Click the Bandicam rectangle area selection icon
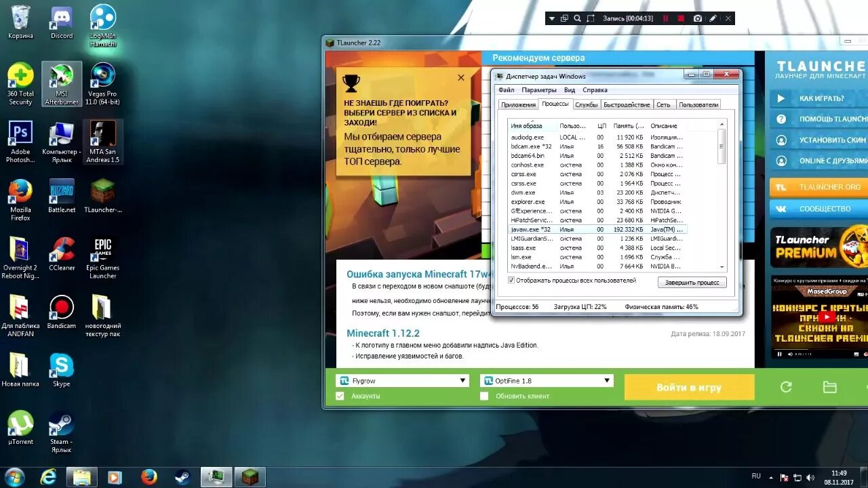This screenshot has width=868, height=488. [591, 18]
